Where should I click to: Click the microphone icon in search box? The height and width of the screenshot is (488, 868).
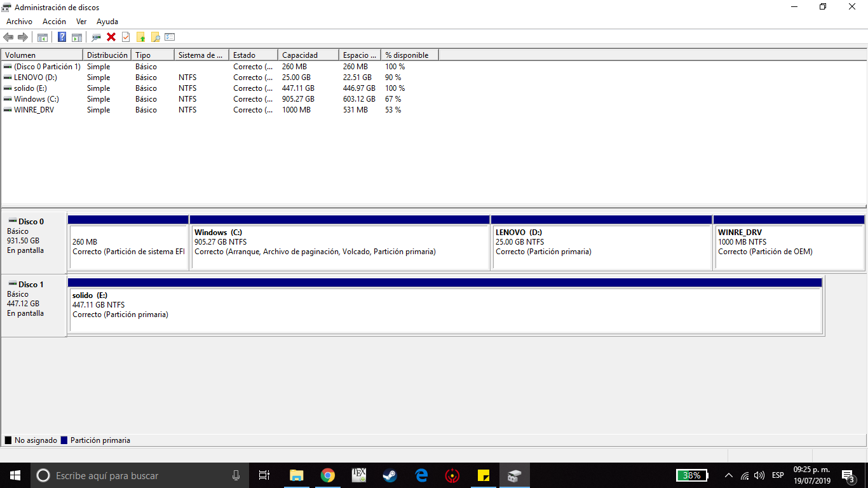[x=236, y=475]
